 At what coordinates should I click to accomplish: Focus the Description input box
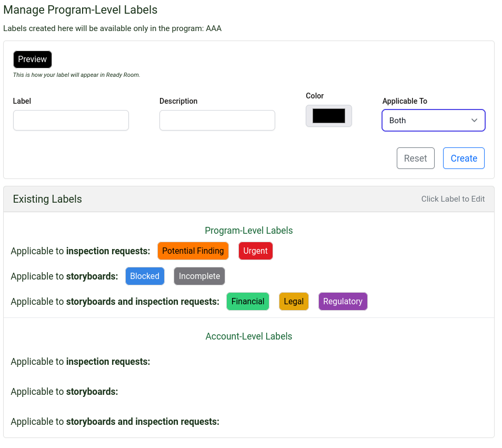217,120
